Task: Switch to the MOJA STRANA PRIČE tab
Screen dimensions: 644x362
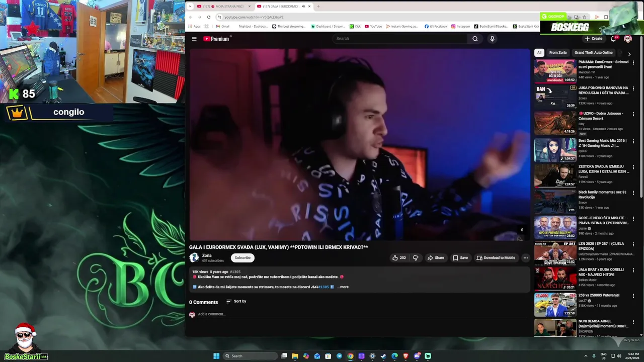Action: (223, 7)
